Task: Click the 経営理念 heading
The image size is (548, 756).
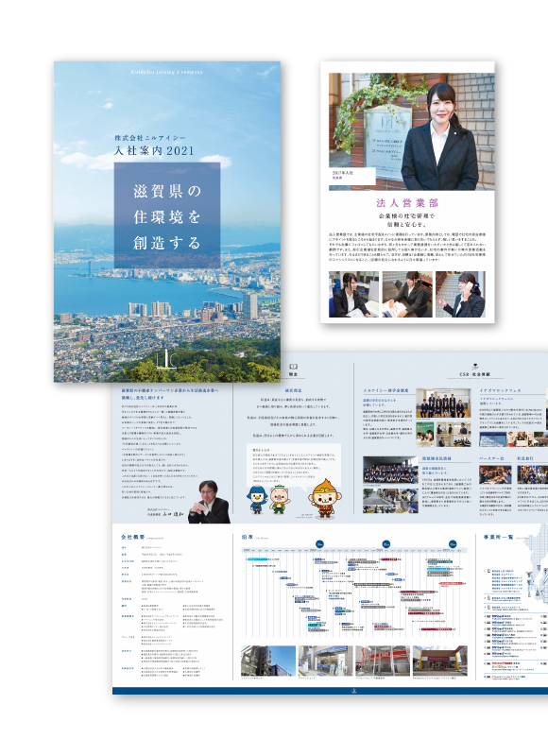Action: click(293, 390)
